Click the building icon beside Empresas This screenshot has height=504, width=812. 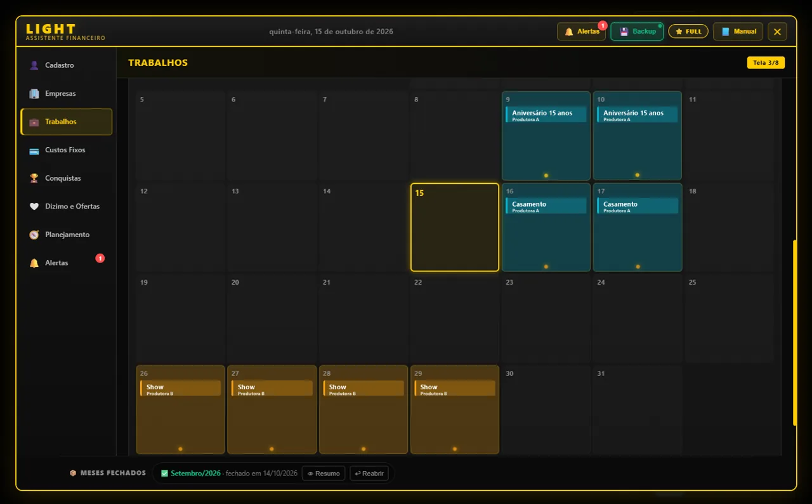[x=34, y=94]
